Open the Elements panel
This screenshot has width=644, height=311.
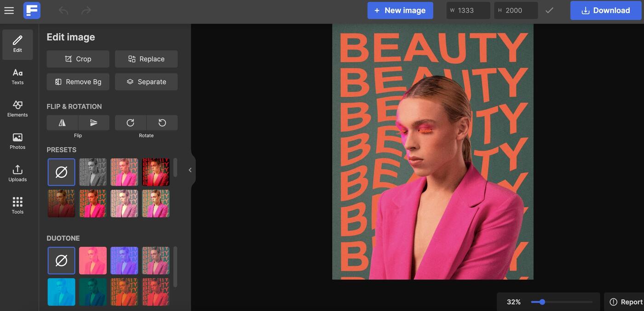17,109
